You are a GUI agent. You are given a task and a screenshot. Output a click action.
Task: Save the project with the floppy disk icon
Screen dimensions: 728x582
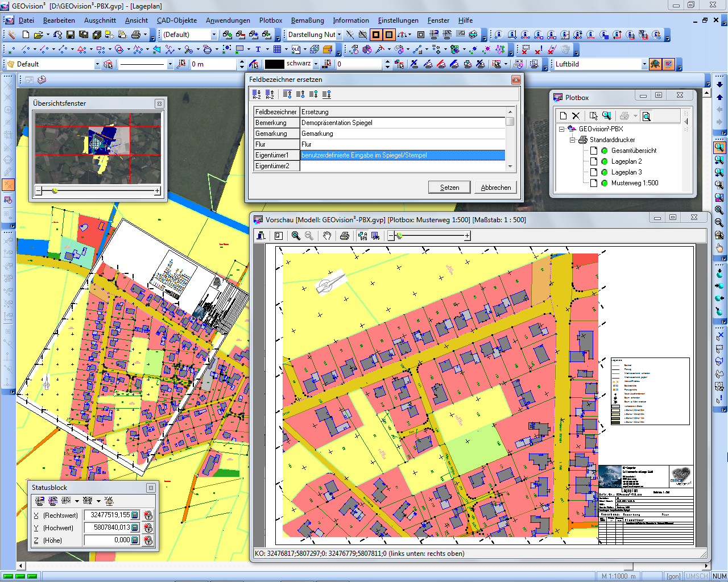coord(71,35)
